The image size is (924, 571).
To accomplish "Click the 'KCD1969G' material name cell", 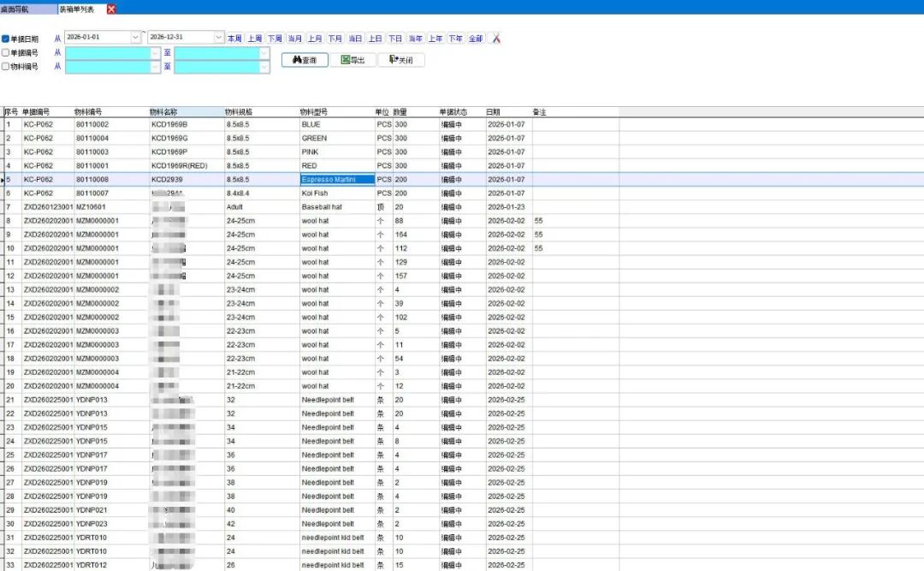I will [x=187, y=138].
